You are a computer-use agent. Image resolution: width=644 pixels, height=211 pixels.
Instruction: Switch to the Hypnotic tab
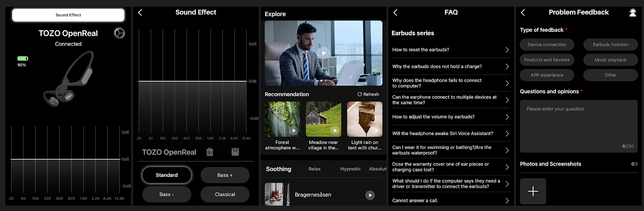coord(351,169)
